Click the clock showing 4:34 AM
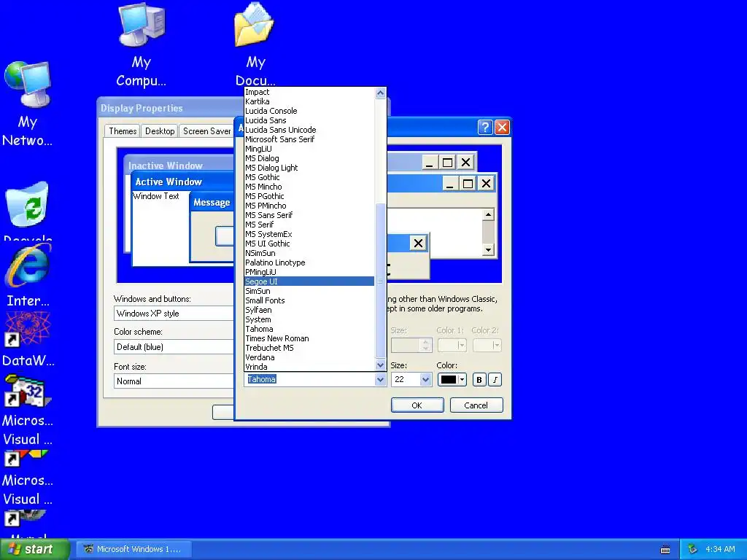The image size is (747, 560). point(720,549)
